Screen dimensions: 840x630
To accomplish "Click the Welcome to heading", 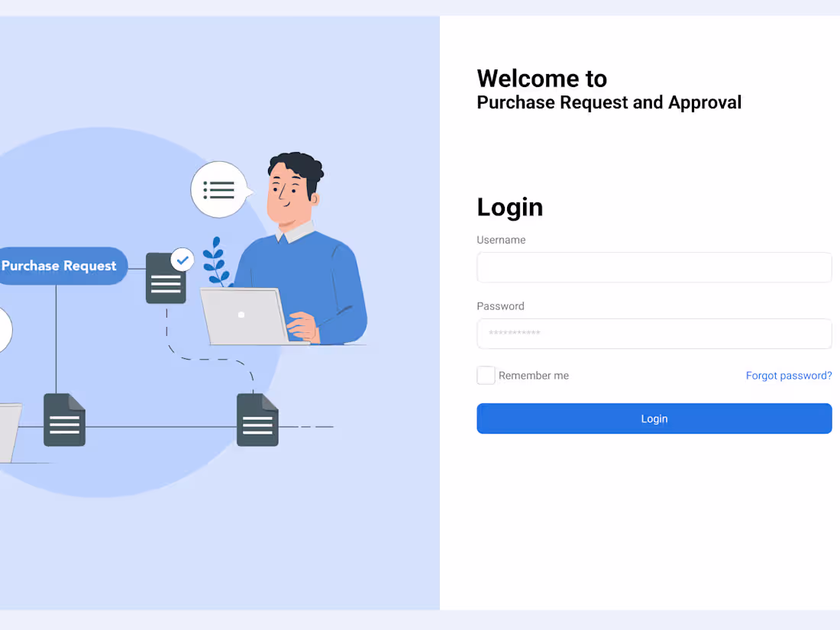I will (541, 79).
